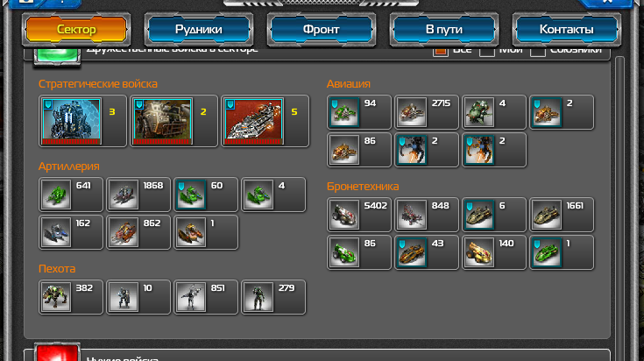This screenshot has width=644, height=361.
Task: Toggle the Мои troops checkbox
Action: (x=486, y=52)
